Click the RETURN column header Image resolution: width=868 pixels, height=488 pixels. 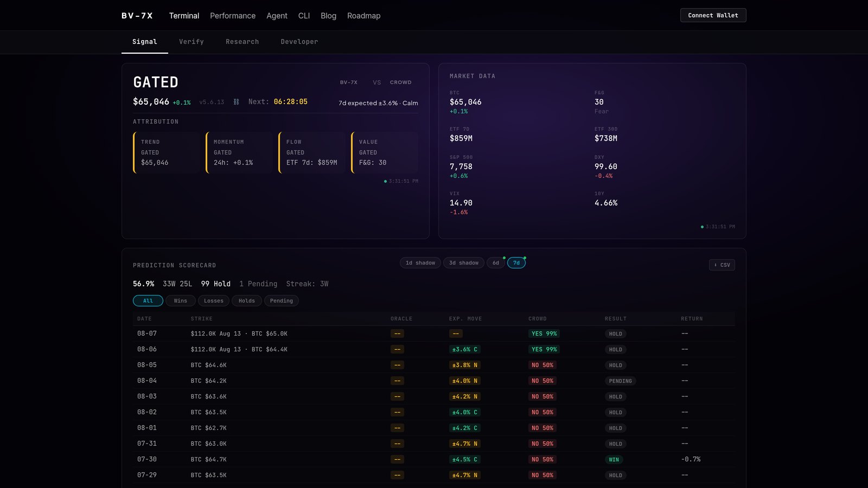692,319
